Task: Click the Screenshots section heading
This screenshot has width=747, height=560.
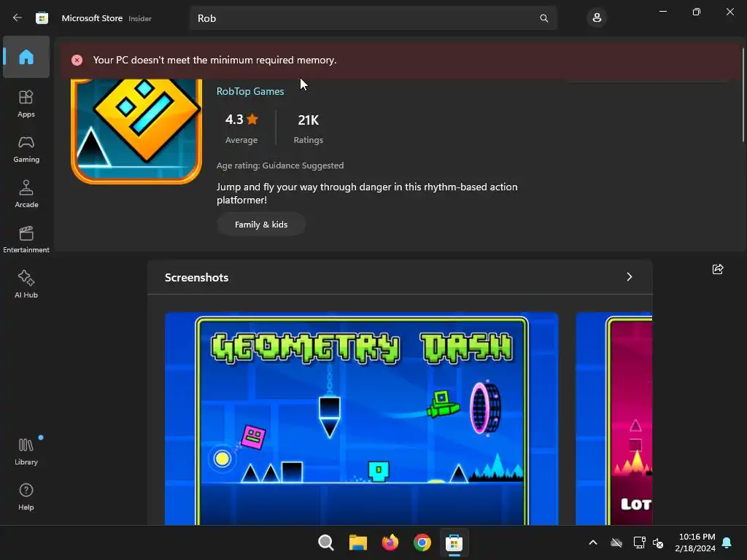Action: (x=196, y=277)
